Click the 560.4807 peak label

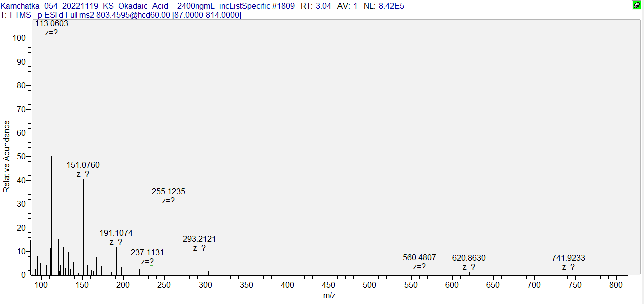coord(419,258)
